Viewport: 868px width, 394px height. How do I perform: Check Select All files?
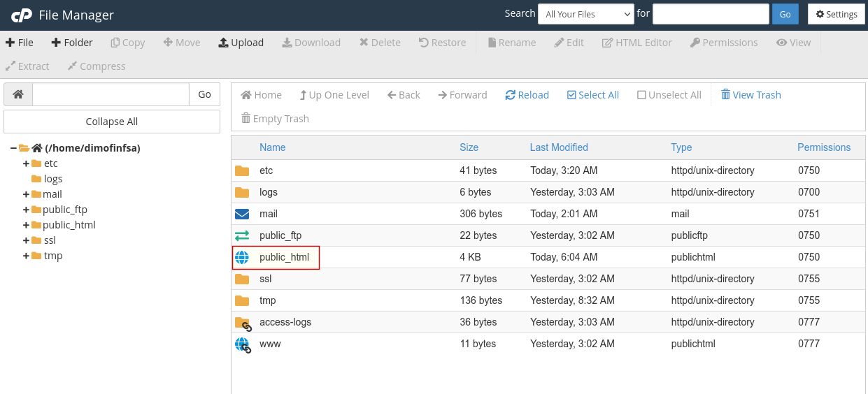pos(593,95)
